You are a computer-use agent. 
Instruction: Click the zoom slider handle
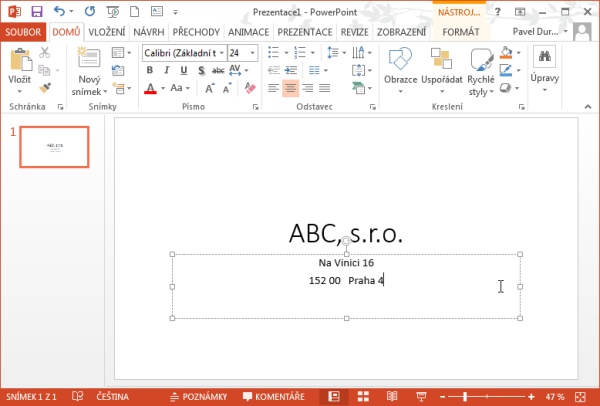[x=465, y=397]
